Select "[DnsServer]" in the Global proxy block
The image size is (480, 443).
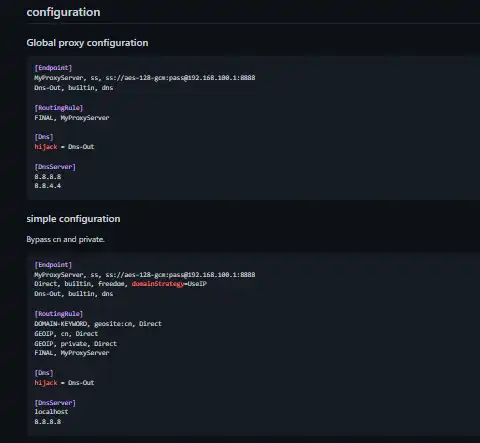click(x=55, y=167)
